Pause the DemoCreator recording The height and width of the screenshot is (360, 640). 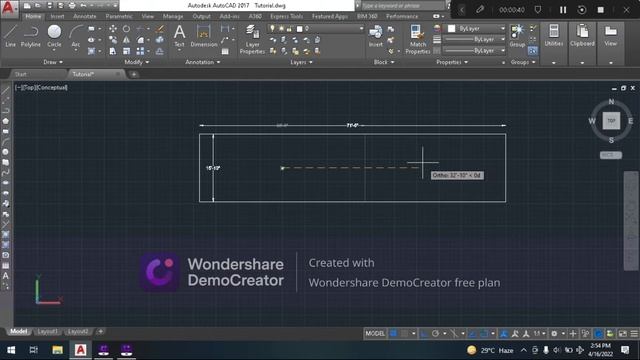[x=563, y=10]
